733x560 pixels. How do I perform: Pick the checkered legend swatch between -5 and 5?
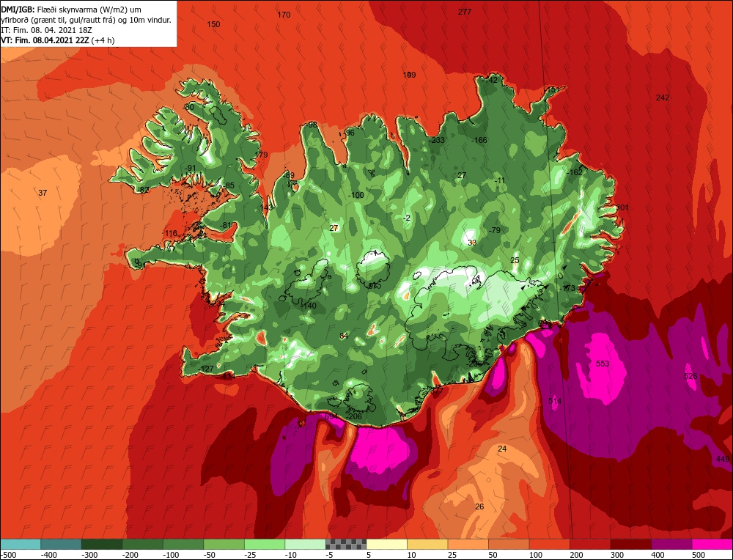(x=346, y=544)
